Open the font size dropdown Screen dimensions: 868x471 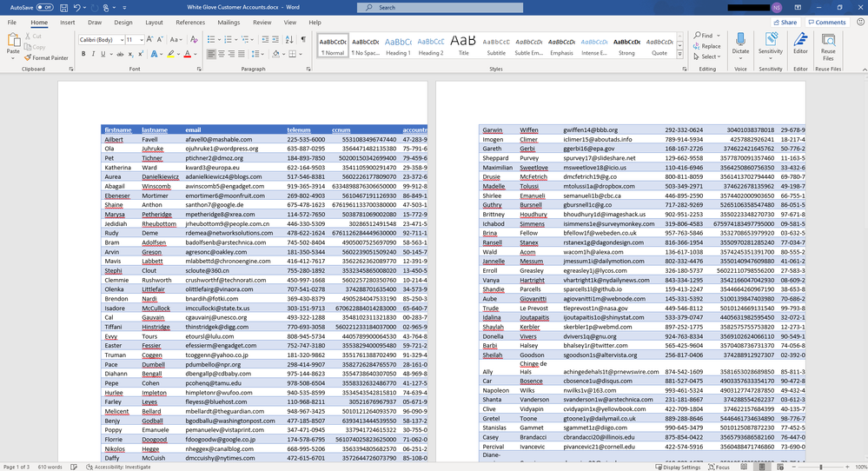(141, 40)
